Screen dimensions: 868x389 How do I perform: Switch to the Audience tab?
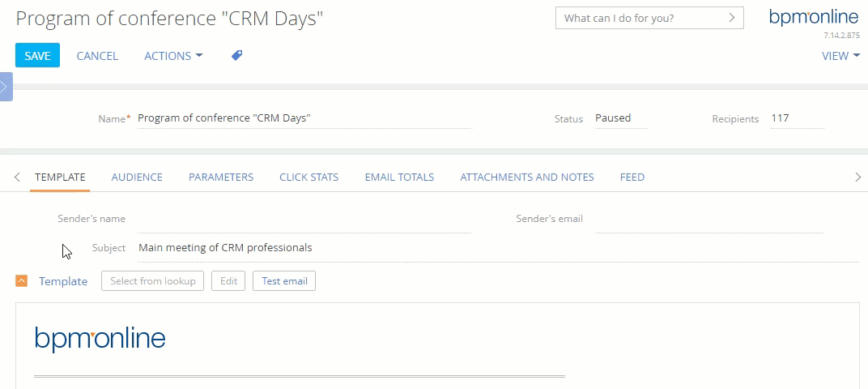(137, 177)
